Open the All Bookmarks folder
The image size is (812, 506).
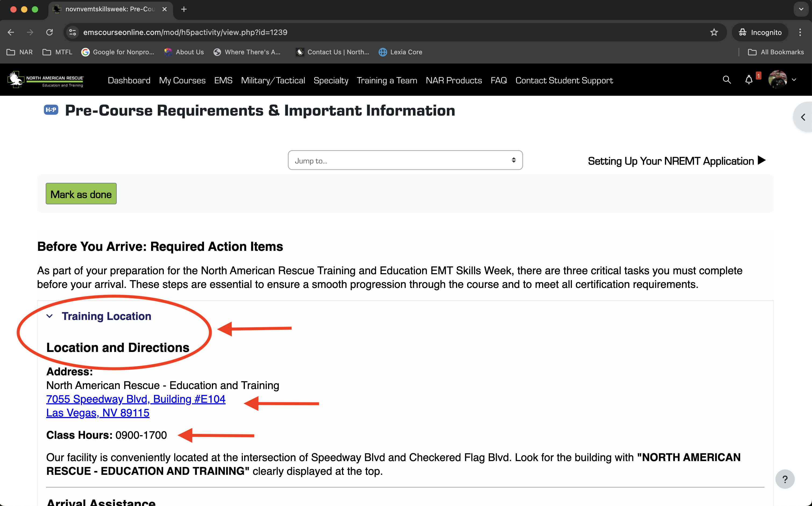pos(776,52)
